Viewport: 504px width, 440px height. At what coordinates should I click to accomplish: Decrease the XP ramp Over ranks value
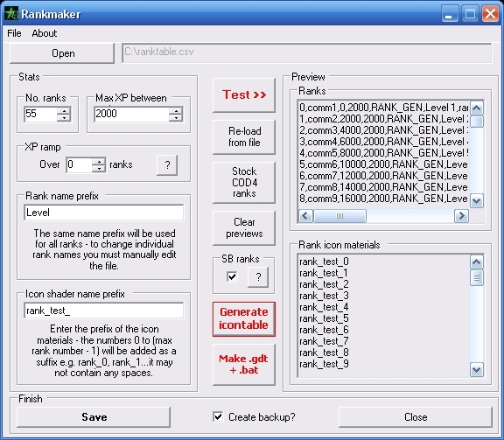tap(99, 169)
